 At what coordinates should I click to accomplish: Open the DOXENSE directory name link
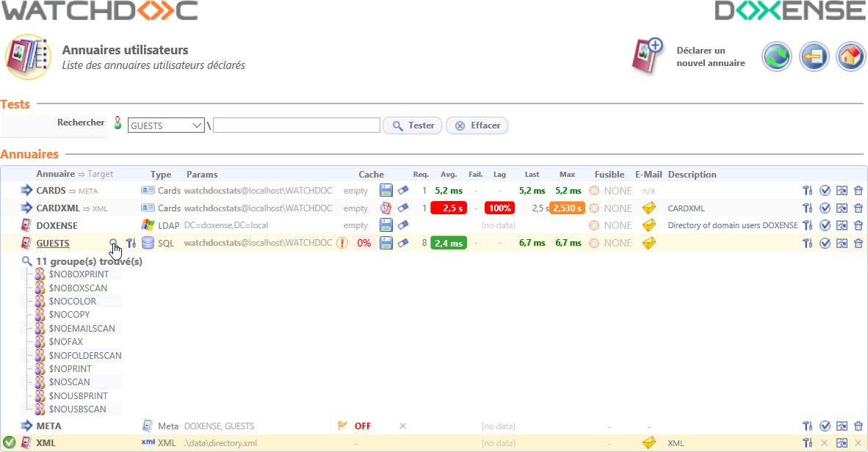point(57,226)
